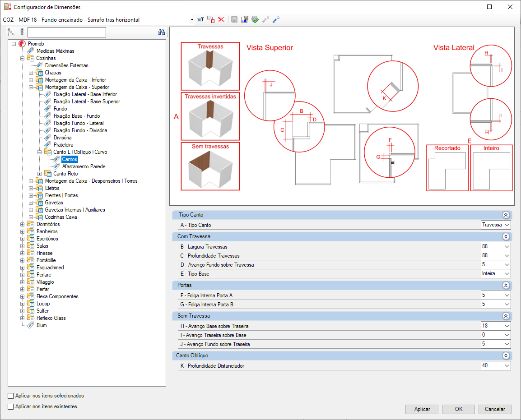This screenshot has width=521, height=420.
Task: Click the Recortado base thumbnail
Action: click(x=447, y=168)
